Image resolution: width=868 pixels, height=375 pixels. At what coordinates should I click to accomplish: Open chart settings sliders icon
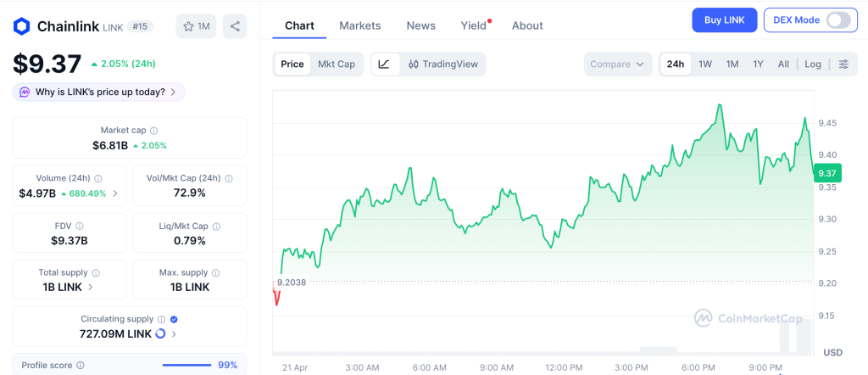point(843,64)
